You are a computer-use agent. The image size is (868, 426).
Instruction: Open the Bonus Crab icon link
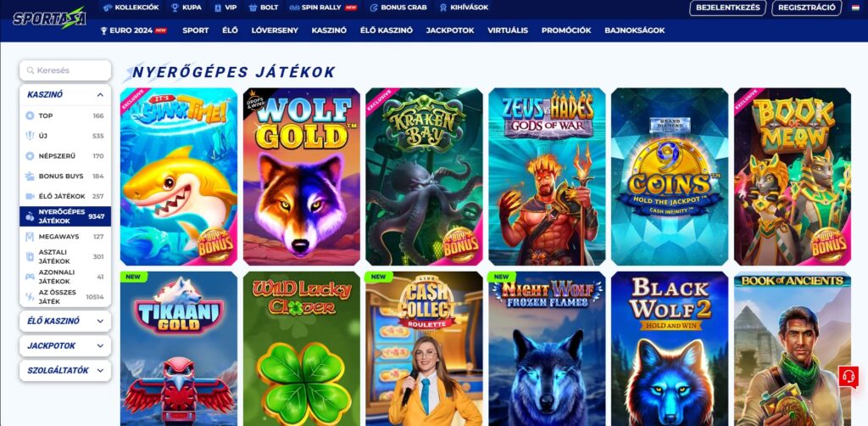pyautogui.click(x=374, y=8)
